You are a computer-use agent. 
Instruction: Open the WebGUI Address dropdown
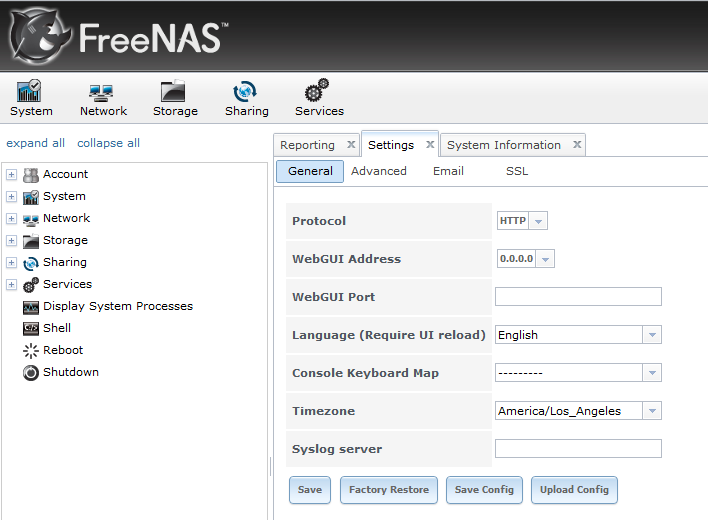tap(545, 259)
